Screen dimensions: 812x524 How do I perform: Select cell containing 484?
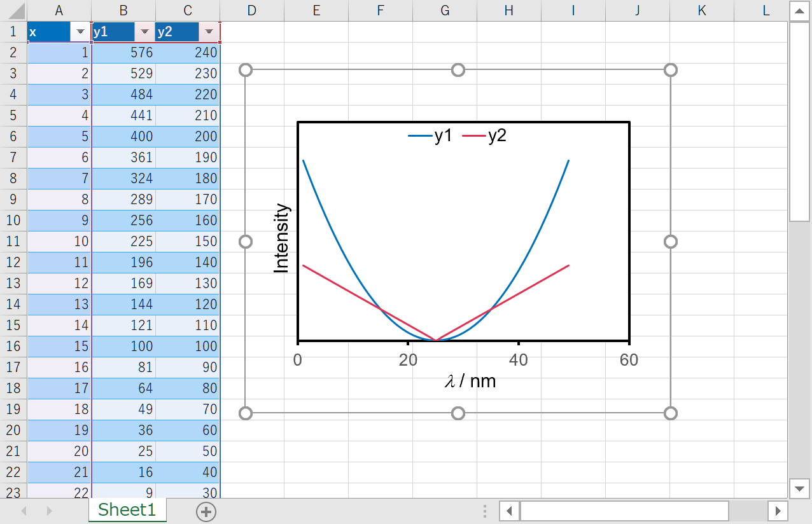click(123, 95)
